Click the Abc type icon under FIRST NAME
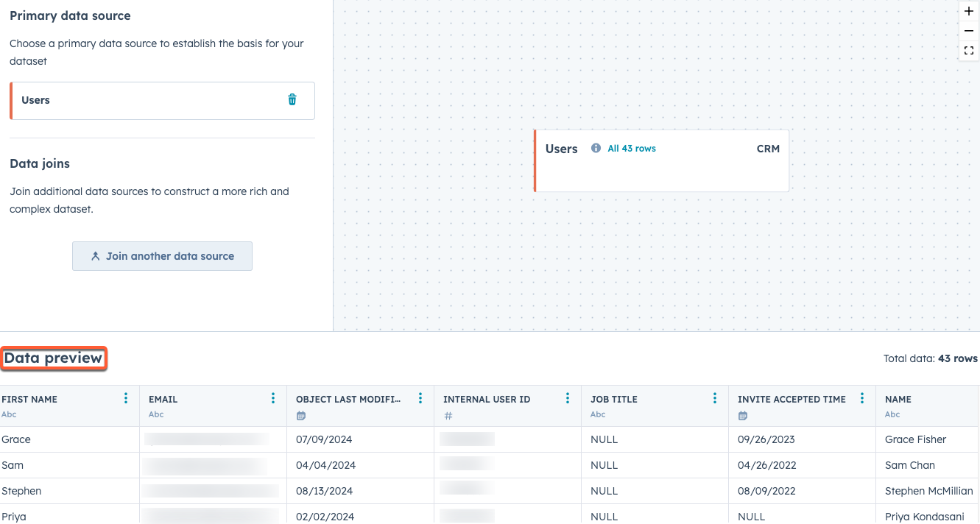Viewport: 980px width, 524px height. 8,414
